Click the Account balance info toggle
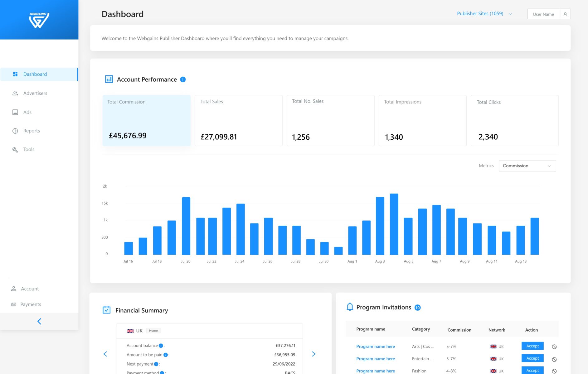The height and width of the screenshot is (374, 588). [x=160, y=345]
